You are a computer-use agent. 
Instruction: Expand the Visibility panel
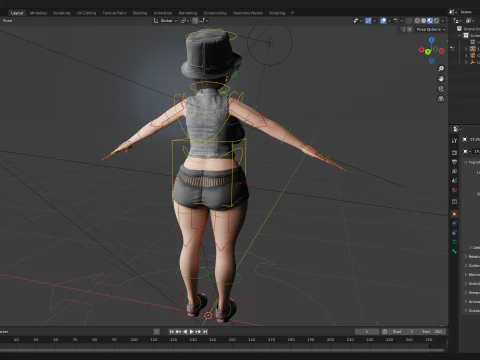click(x=466, y=283)
